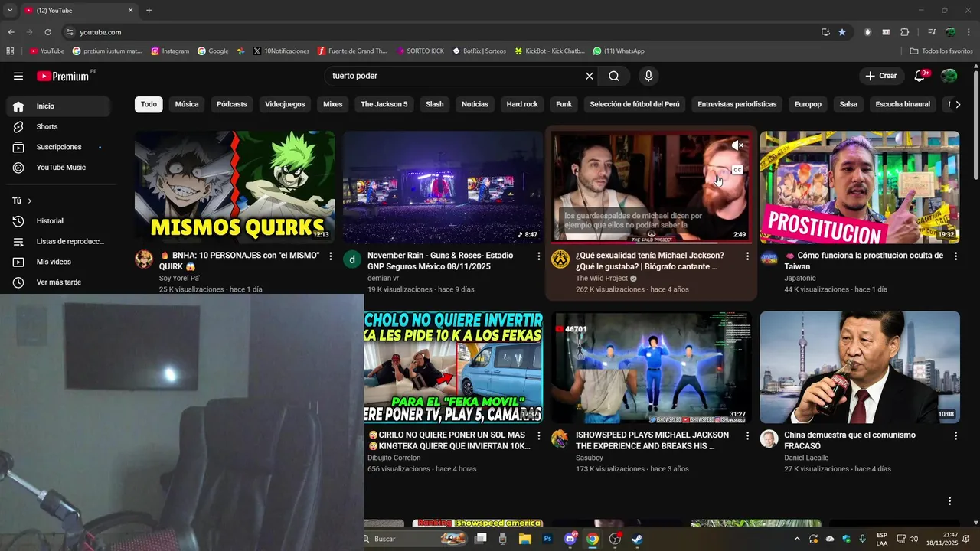
Task: Expand the Tú section chevron
Action: pos(30,201)
